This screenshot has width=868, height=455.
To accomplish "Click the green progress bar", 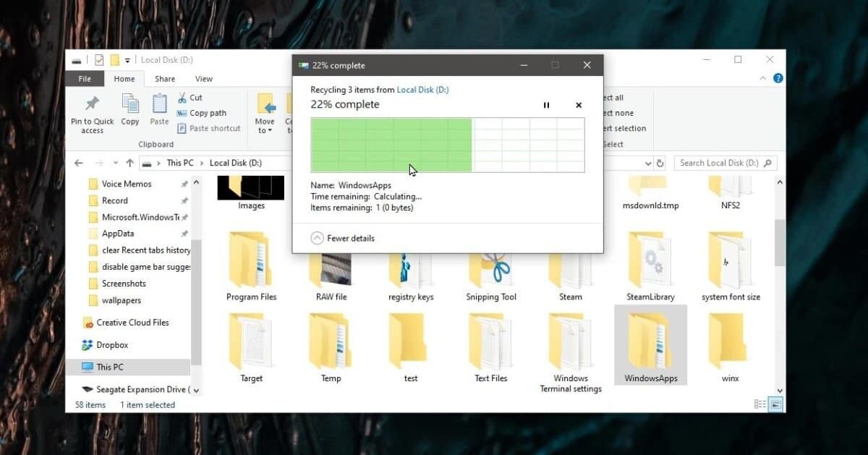I will tap(391, 145).
